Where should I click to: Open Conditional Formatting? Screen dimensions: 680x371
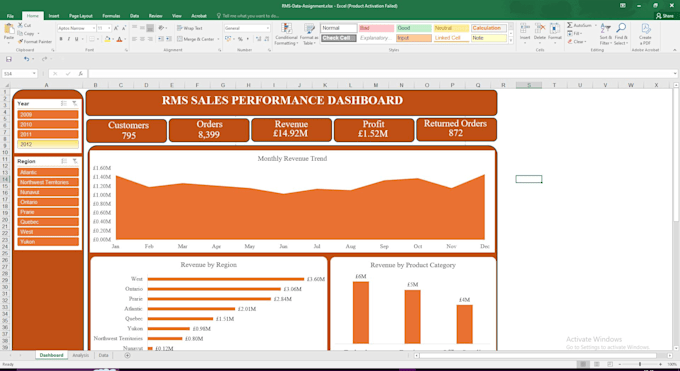286,34
